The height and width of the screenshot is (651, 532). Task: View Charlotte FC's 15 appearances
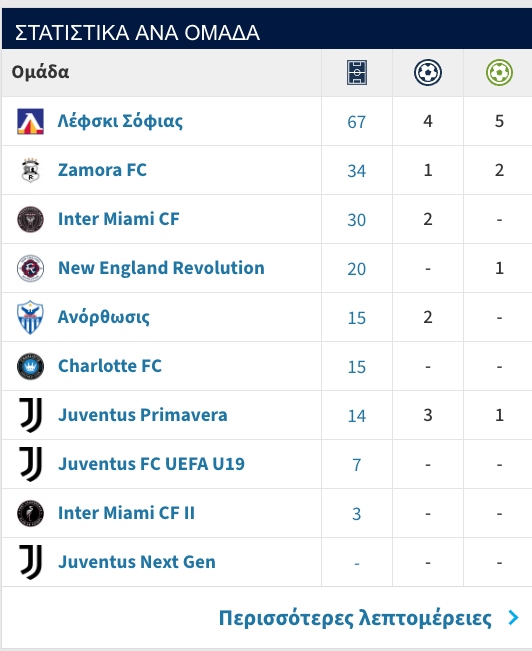tap(357, 367)
